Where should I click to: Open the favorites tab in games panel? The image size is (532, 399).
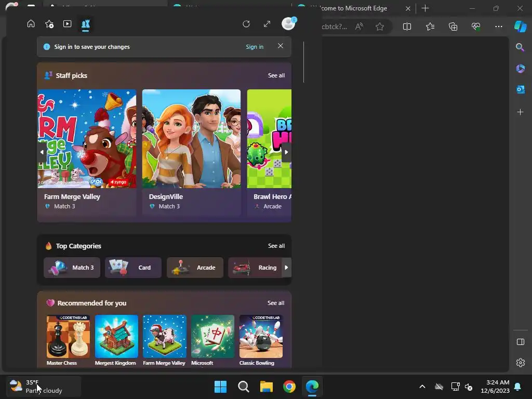click(x=49, y=24)
